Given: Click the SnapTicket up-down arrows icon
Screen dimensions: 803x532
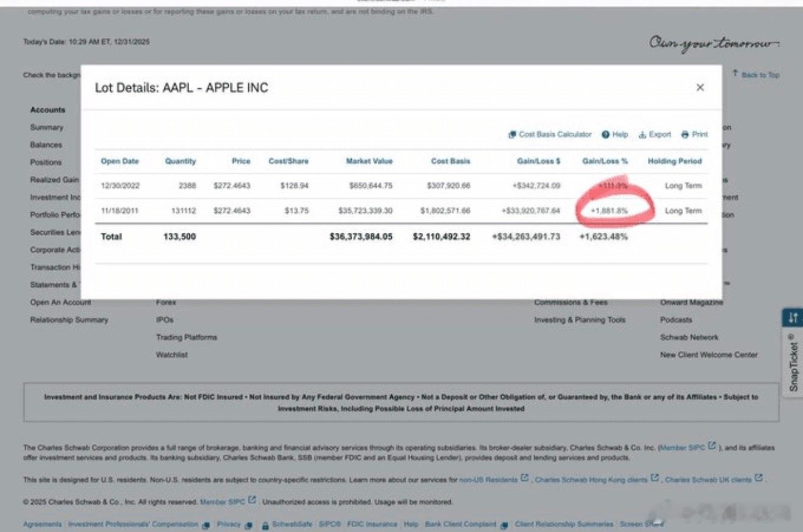Looking at the screenshot, I should (x=792, y=317).
